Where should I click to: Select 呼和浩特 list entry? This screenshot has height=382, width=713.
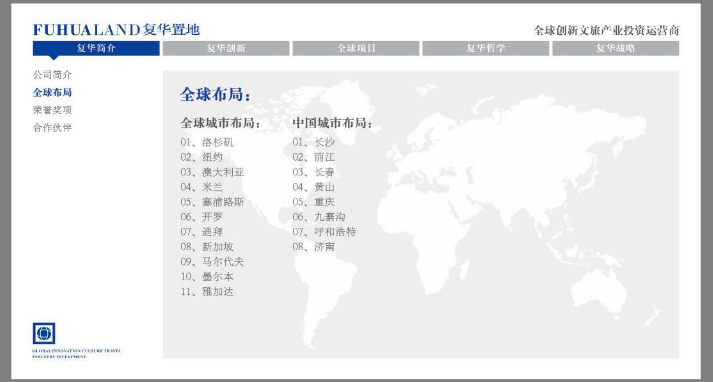(324, 232)
